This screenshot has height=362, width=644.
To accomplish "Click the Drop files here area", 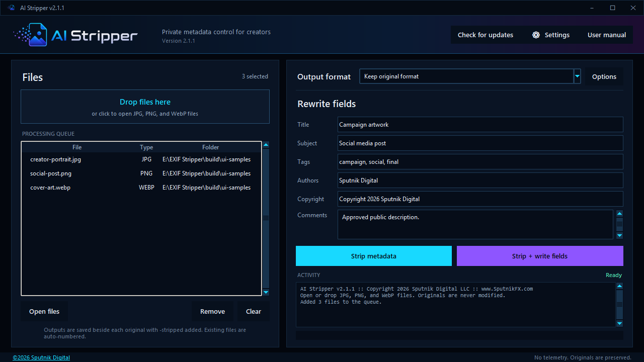I will click(x=145, y=107).
